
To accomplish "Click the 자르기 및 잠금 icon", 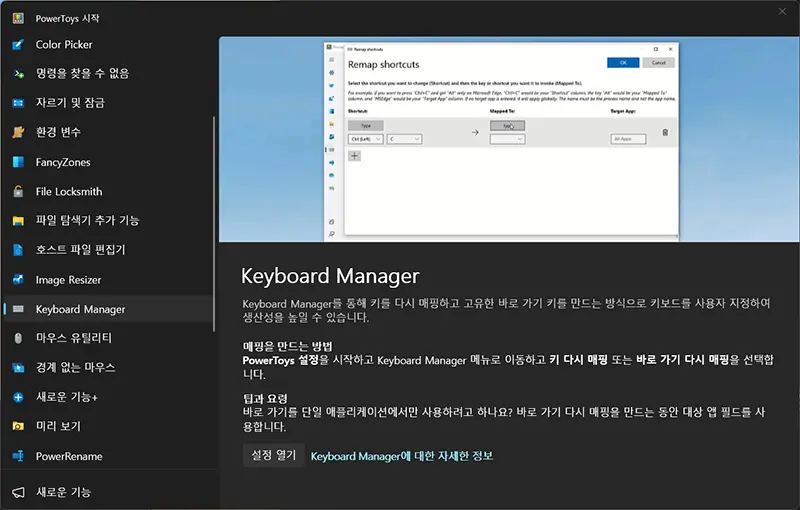I will 18,103.
